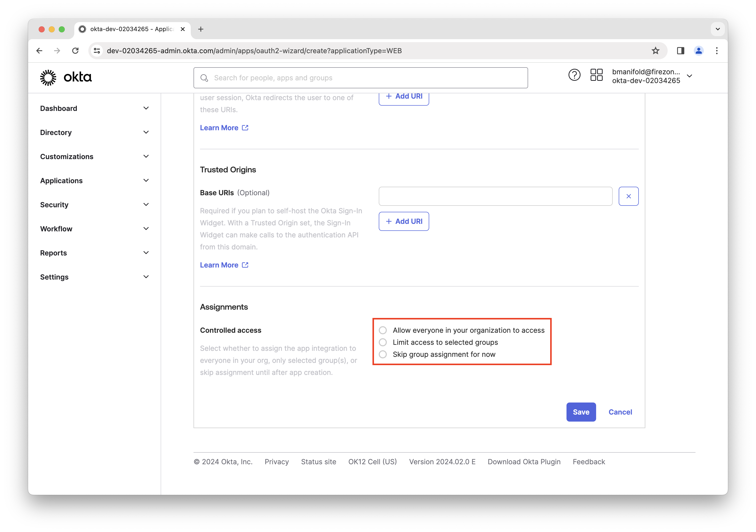The image size is (756, 532).
Task: Choose Skip group assignment for now
Action: coord(383,355)
